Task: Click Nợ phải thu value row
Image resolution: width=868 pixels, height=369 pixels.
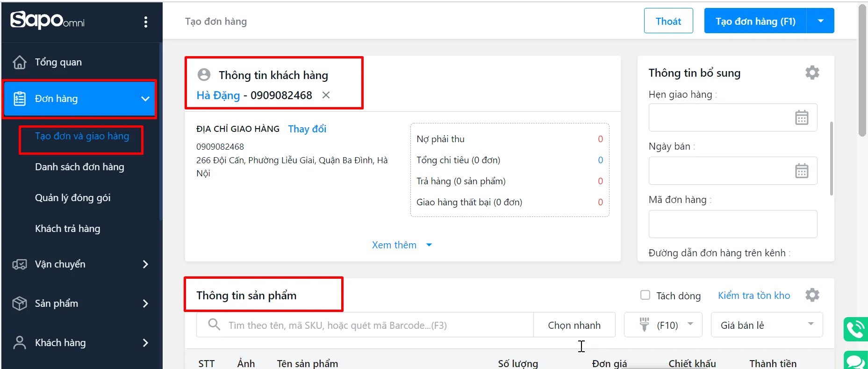Action: [x=509, y=139]
